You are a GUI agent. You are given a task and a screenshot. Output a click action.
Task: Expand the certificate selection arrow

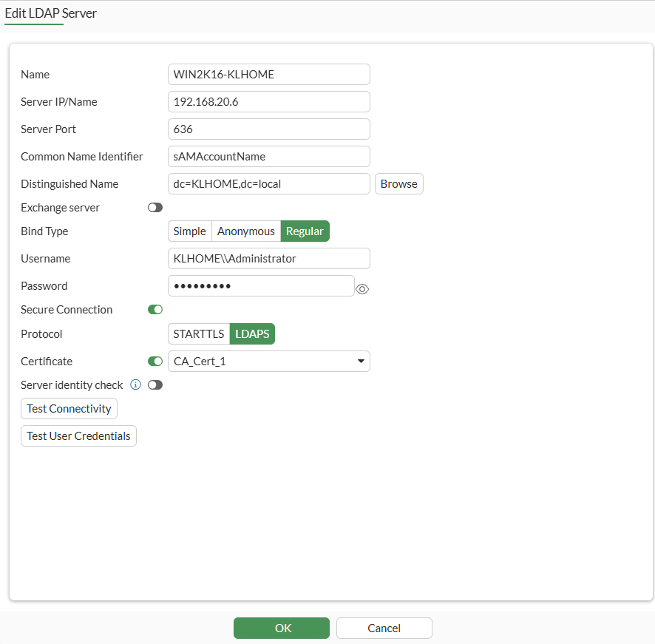(361, 361)
